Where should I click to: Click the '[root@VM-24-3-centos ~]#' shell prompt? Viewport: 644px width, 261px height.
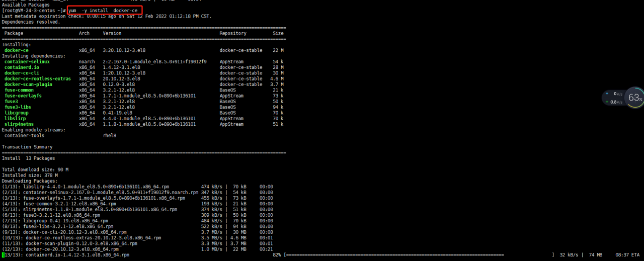34,11
